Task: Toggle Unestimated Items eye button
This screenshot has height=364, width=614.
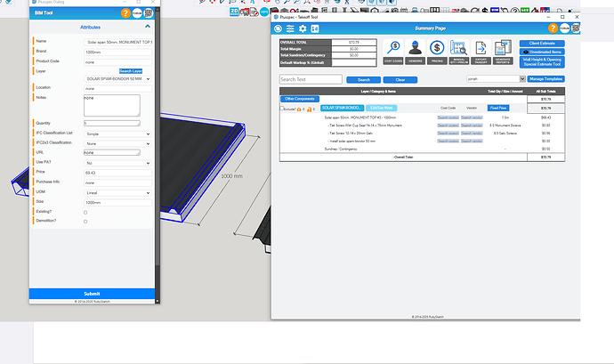Action: tap(542, 52)
